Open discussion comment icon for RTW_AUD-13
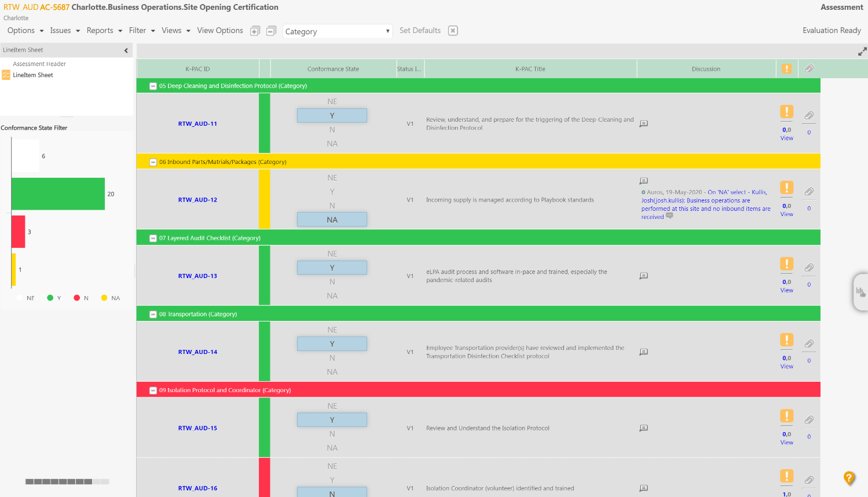Viewport: 868px width, 497px height. 643,276
